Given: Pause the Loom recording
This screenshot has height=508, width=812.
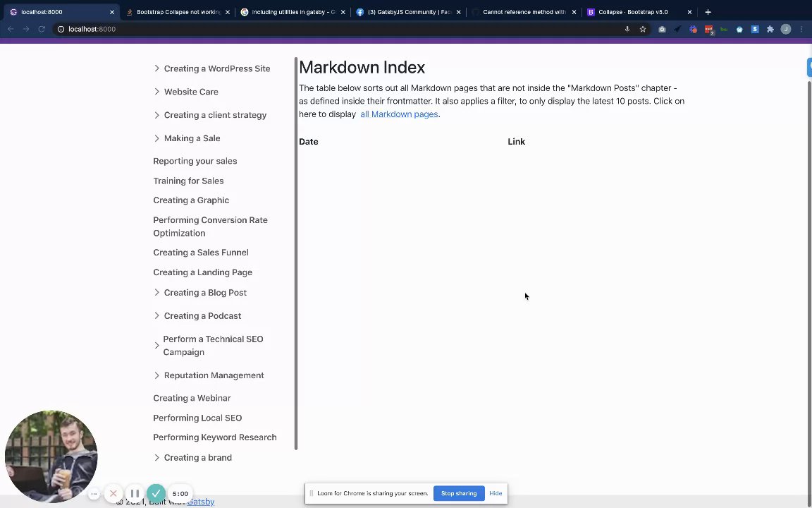Looking at the screenshot, I should (x=135, y=493).
